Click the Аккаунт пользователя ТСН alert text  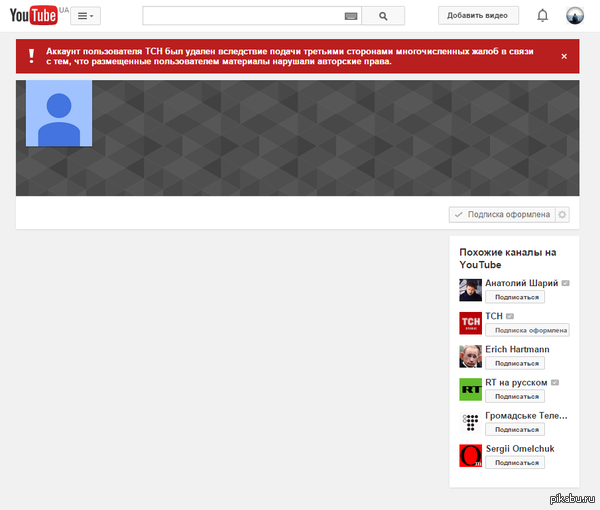tap(290, 56)
